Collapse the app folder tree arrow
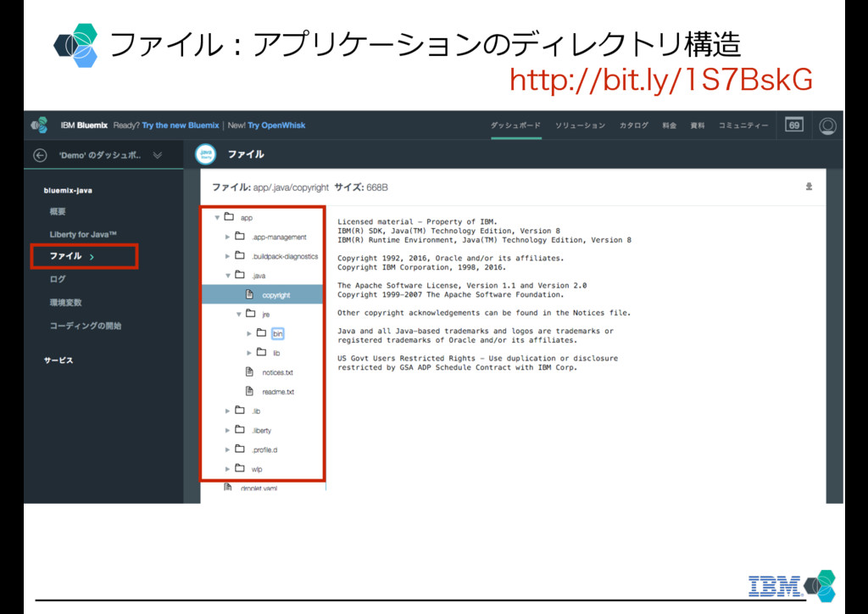This screenshot has width=868, height=614. point(217,218)
